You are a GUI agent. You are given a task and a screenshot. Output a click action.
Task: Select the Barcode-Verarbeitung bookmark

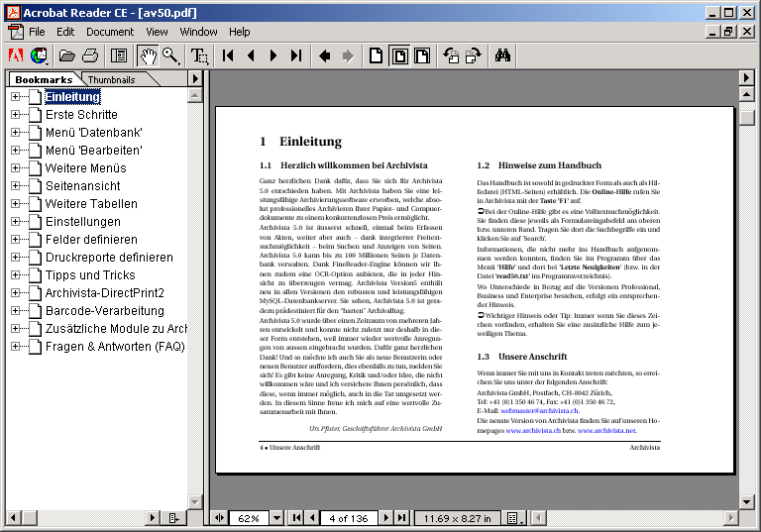coord(105,311)
